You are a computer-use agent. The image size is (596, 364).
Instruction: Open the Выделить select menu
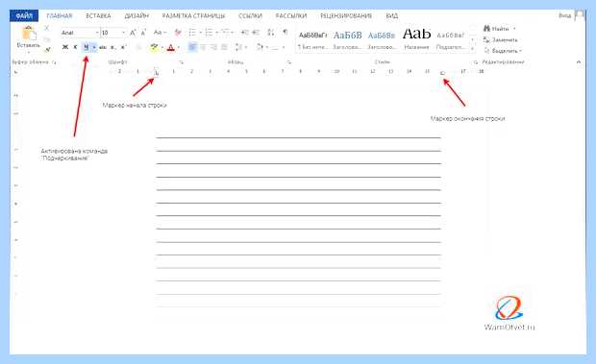coord(503,51)
